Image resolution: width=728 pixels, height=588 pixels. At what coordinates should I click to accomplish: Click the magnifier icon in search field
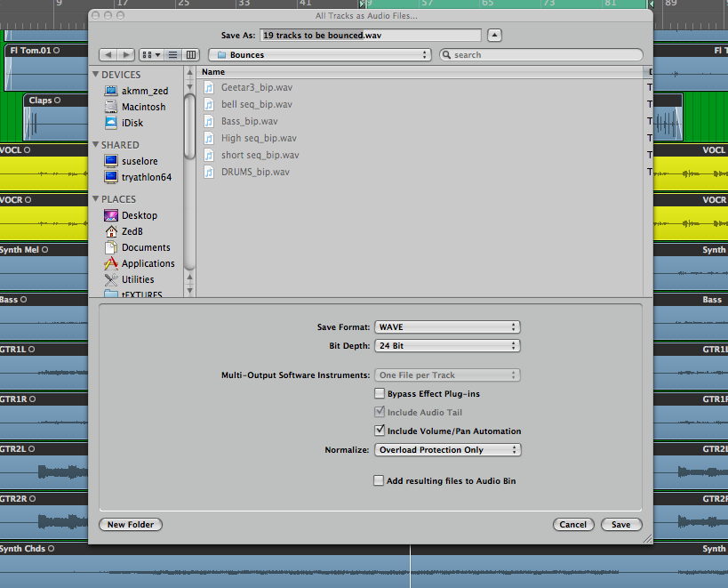coord(446,55)
